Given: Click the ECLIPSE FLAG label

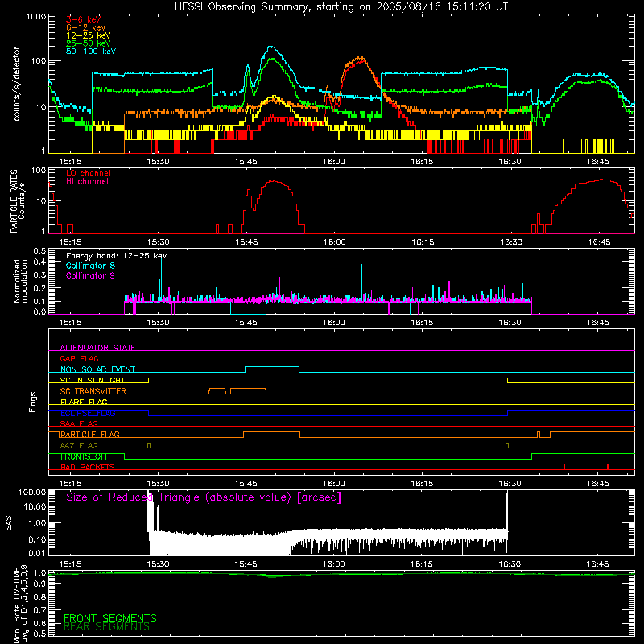Looking at the screenshot, I should tap(88, 413).
